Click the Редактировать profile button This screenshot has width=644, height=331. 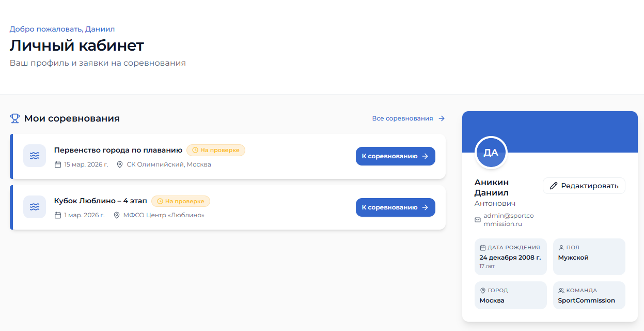584,186
